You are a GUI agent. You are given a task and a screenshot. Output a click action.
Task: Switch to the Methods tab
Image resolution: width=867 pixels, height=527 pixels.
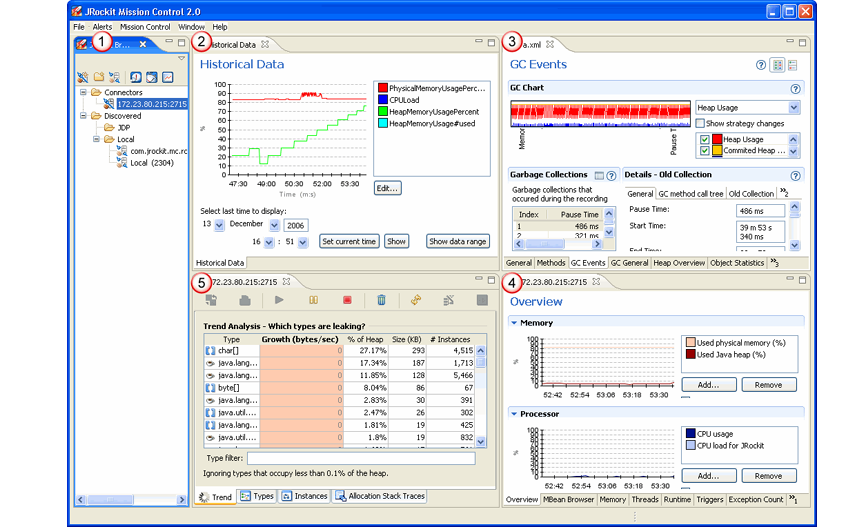click(551, 263)
